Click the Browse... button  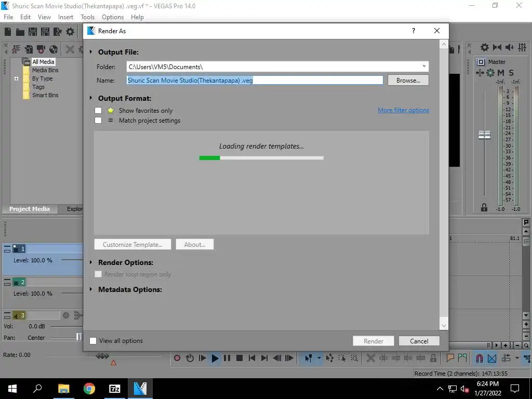pos(408,81)
